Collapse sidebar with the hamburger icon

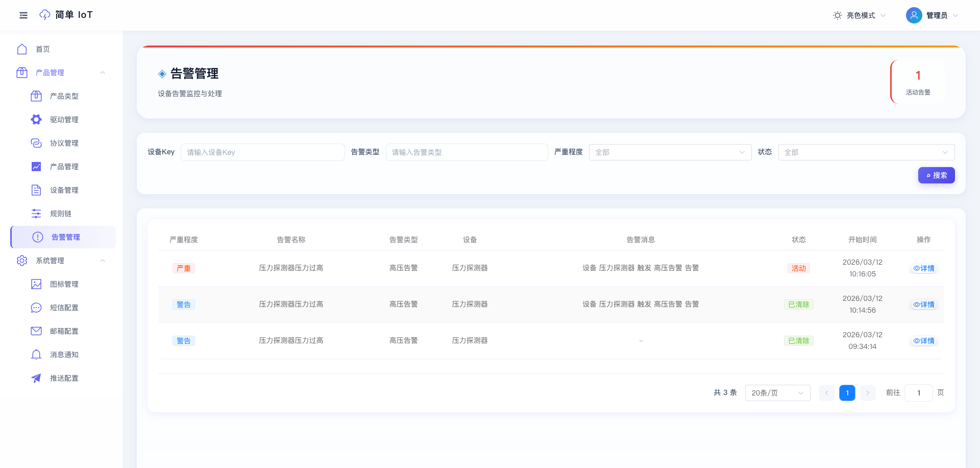(23, 15)
